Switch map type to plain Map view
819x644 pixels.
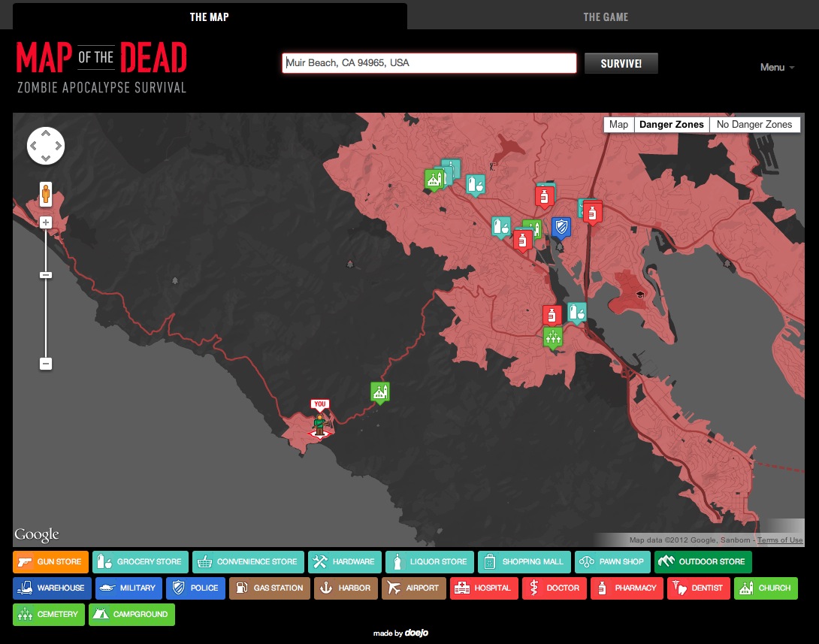coord(618,125)
